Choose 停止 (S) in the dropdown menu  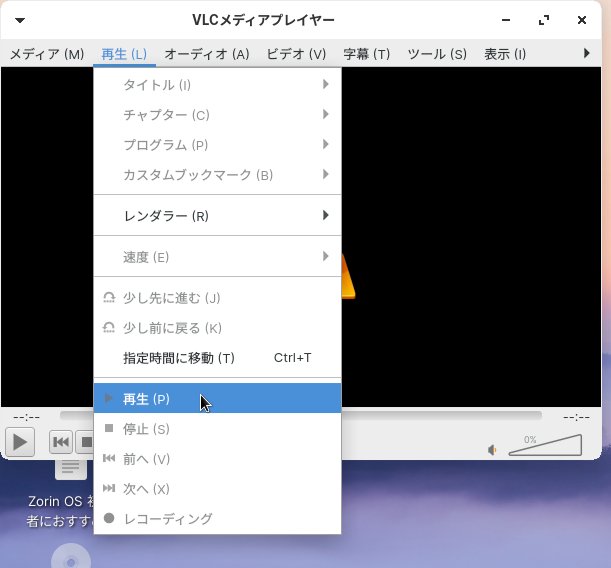pyautogui.click(x=217, y=429)
